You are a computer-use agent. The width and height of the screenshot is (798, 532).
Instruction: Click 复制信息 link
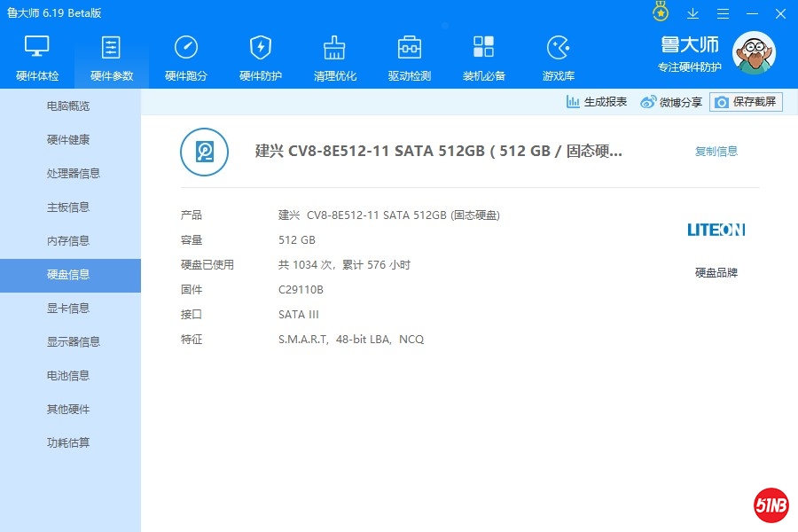point(716,152)
